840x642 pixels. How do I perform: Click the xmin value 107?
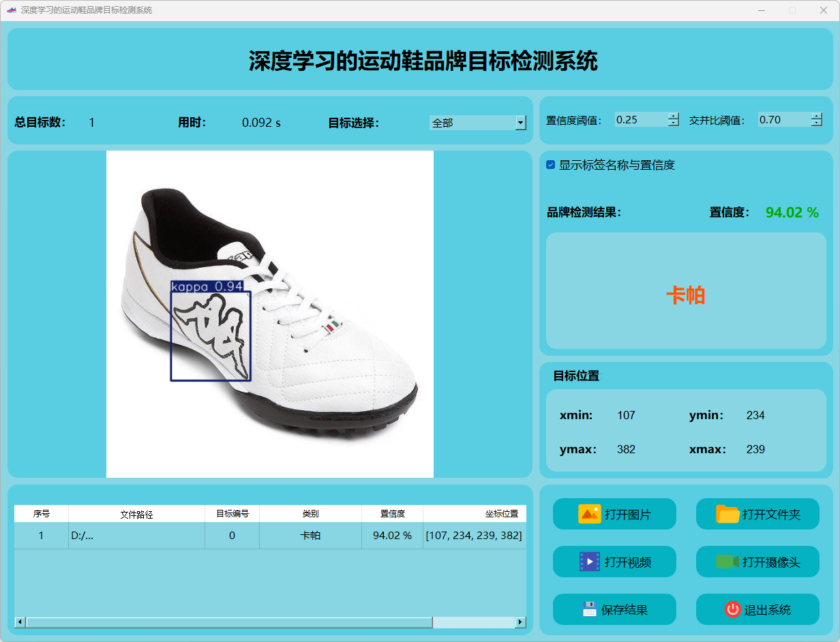tap(626, 415)
